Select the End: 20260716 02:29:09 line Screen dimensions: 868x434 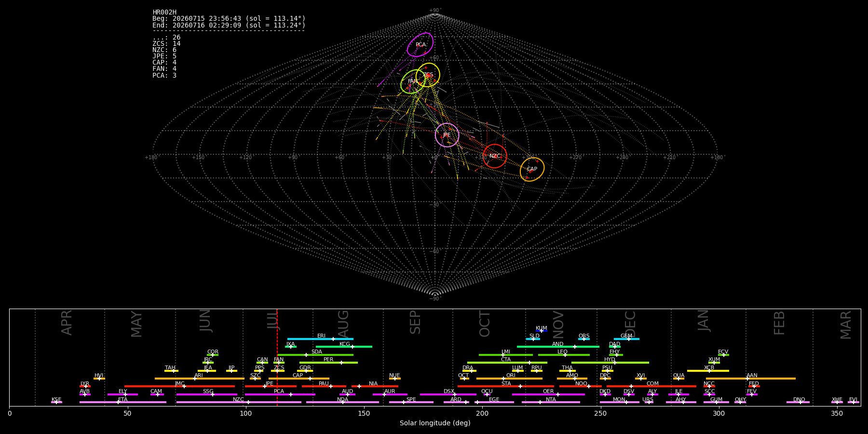tap(229, 25)
